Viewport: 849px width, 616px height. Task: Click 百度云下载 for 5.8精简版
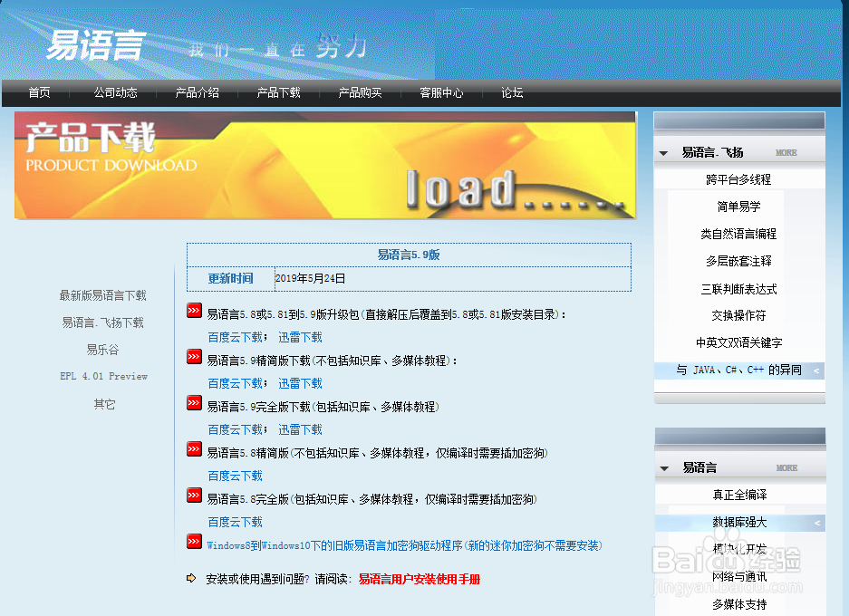pyautogui.click(x=235, y=476)
